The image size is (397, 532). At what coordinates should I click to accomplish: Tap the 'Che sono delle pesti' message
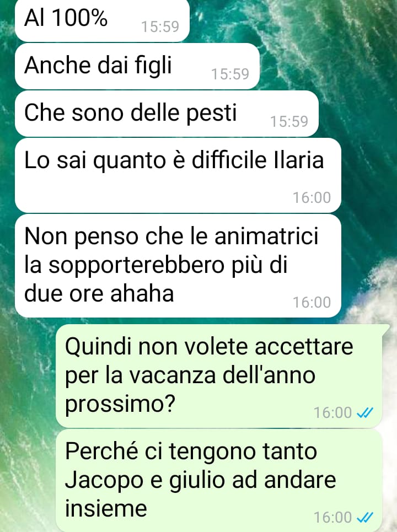click(x=167, y=114)
